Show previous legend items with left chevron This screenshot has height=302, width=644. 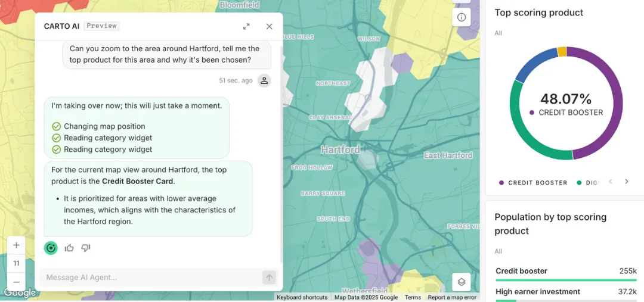click(611, 182)
